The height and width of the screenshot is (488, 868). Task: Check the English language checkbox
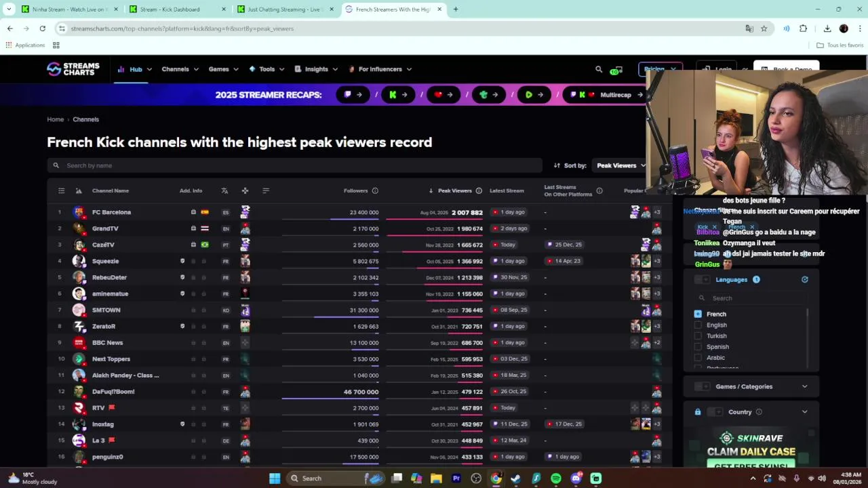tap(698, 325)
